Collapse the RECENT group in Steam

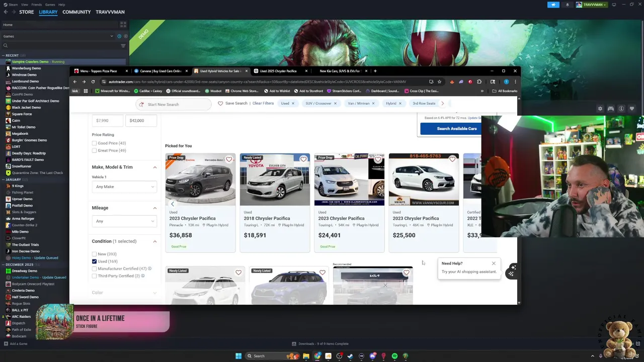click(4, 55)
